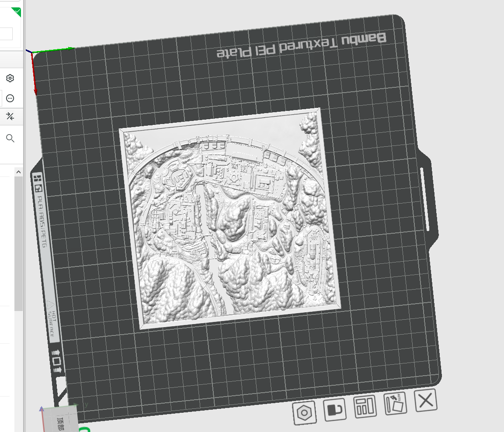Auto-orient objects on this plate
Viewport: 504px width, 432px height.
tap(395, 404)
